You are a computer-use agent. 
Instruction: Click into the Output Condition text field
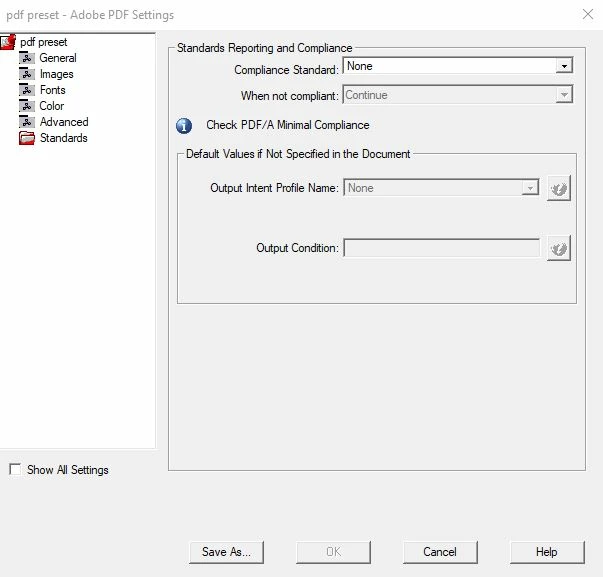(441, 248)
